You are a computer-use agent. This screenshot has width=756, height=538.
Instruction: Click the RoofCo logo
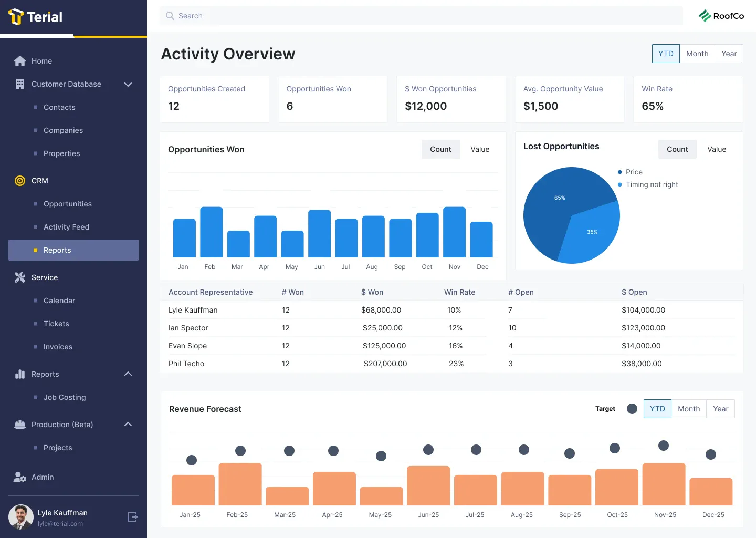721,16
